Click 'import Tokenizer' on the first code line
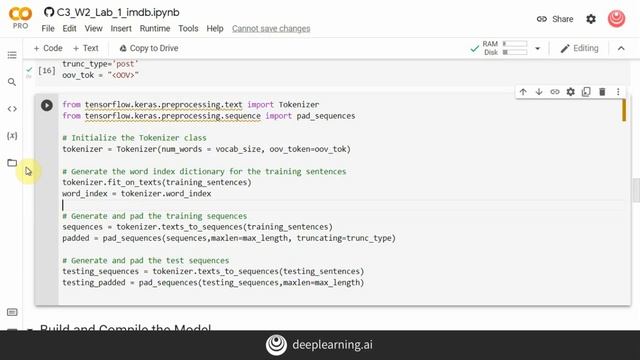This screenshot has width=640, height=360. click(x=283, y=104)
